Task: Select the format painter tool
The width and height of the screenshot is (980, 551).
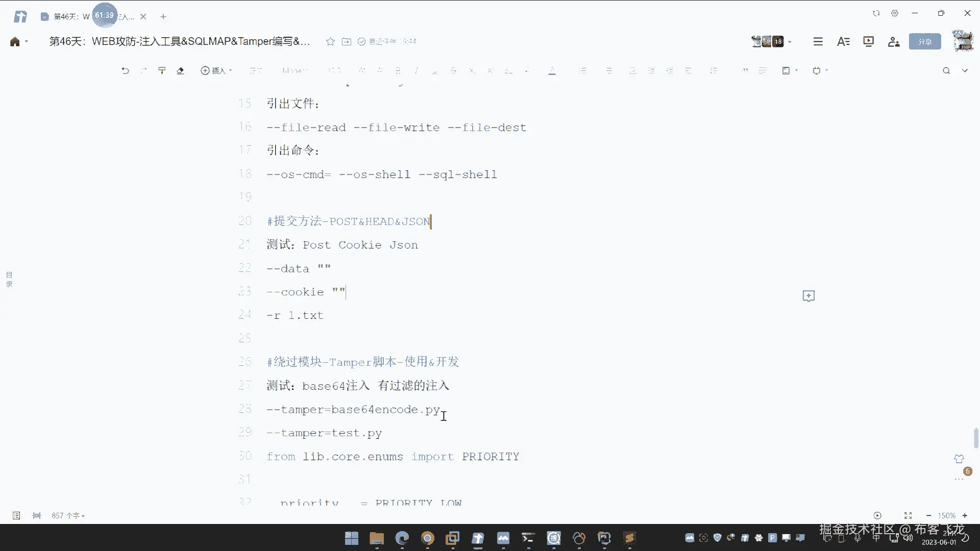Action: (162, 71)
